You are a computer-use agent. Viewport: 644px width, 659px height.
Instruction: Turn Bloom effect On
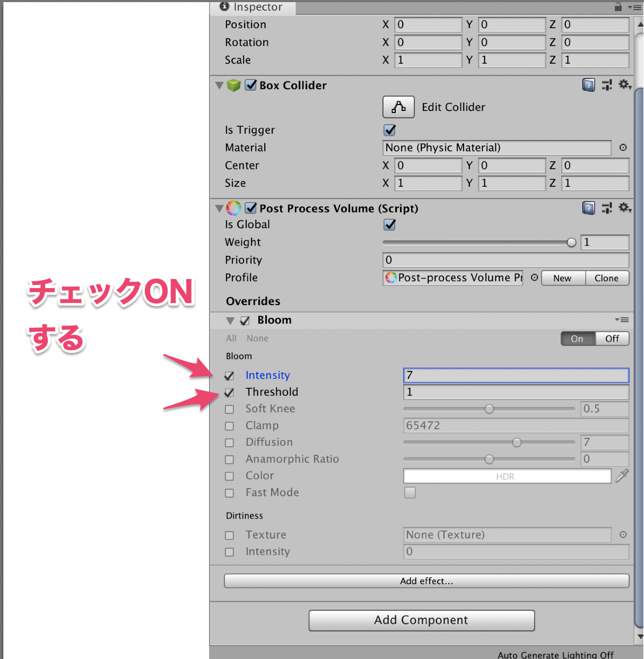[x=578, y=339]
